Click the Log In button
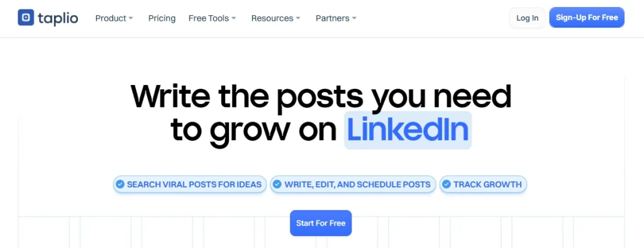The height and width of the screenshot is (248, 644). click(x=528, y=18)
